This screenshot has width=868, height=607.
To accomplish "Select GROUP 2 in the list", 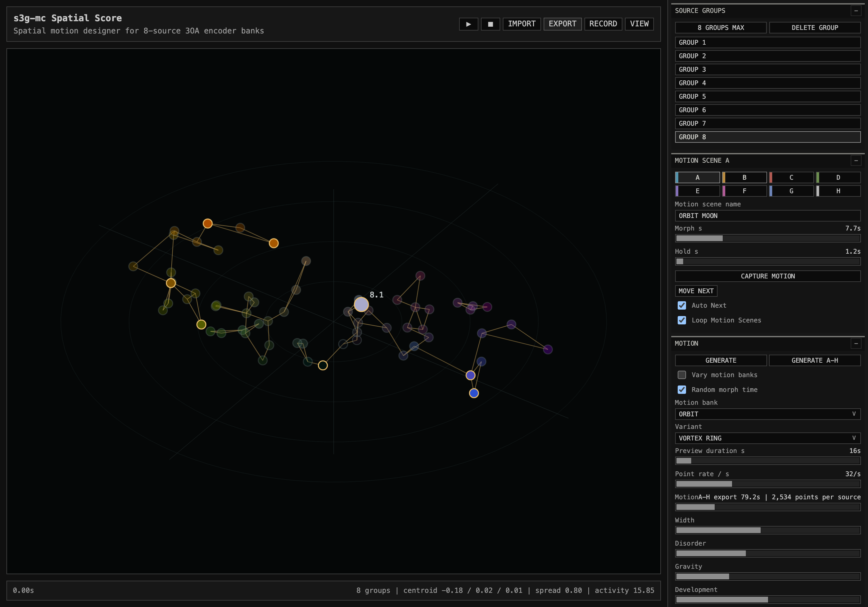I will coord(768,56).
